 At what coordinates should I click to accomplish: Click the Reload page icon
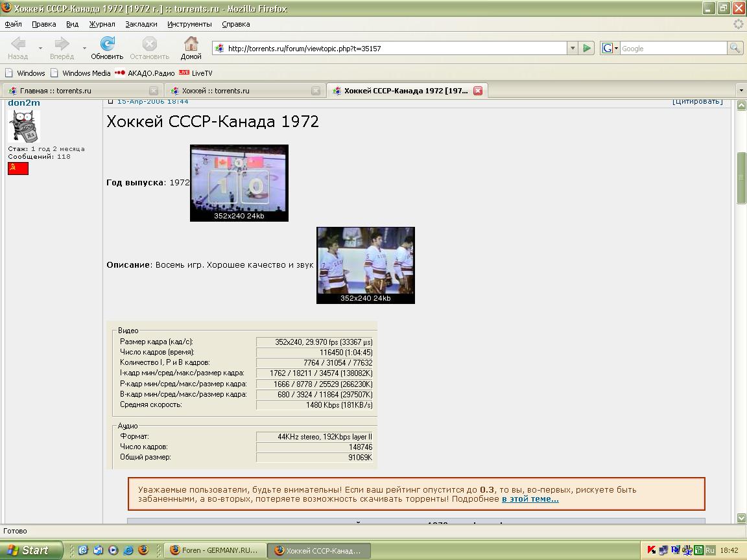[x=107, y=44]
